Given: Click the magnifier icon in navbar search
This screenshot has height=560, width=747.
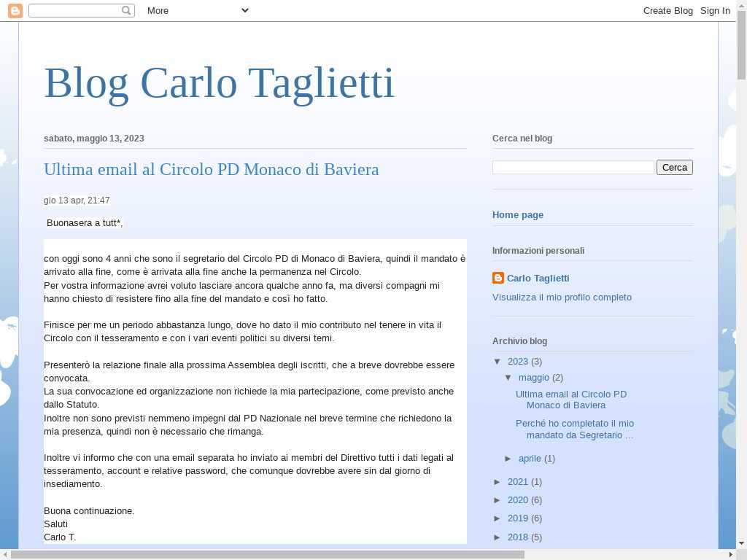Looking at the screenshot, I should pos(126,10).
